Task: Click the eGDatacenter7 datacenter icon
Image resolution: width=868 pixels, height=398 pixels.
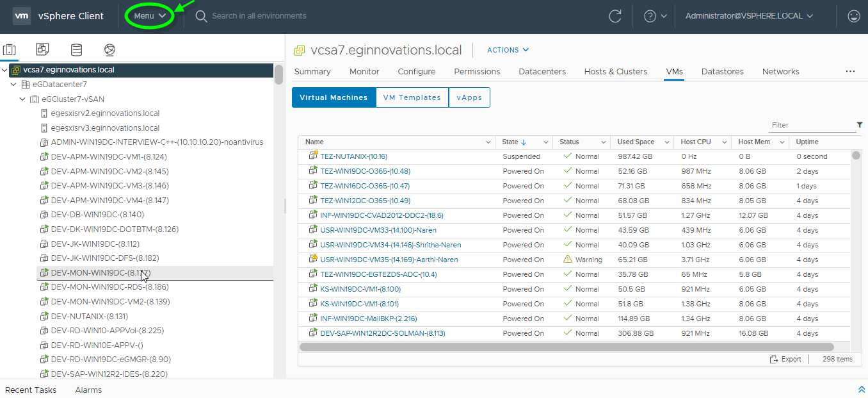Action: tap(26, 85)
